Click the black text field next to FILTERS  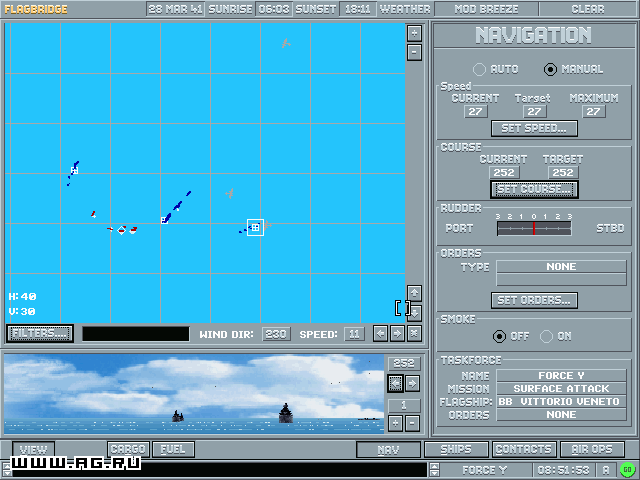click(136, 334)
